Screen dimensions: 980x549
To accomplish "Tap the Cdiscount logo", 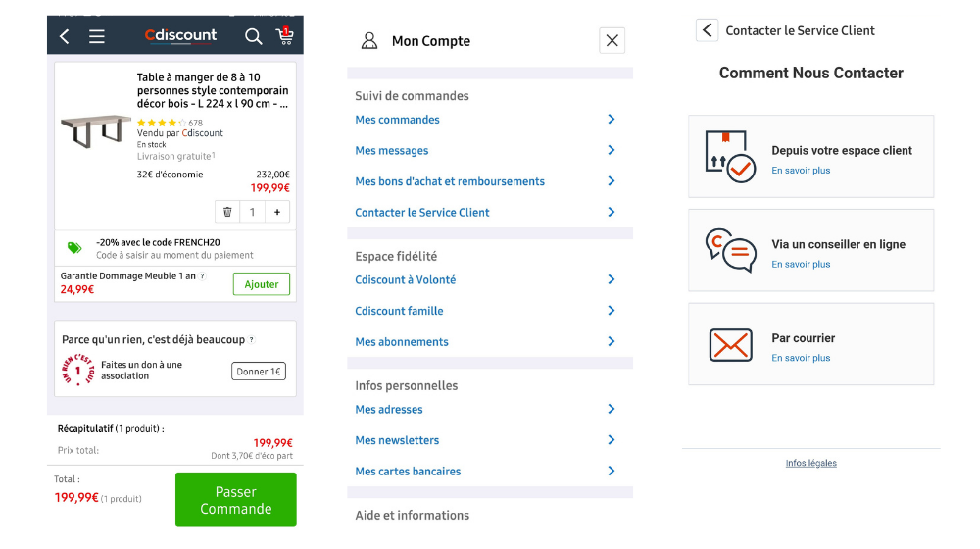I will click(x=180, y=35).
